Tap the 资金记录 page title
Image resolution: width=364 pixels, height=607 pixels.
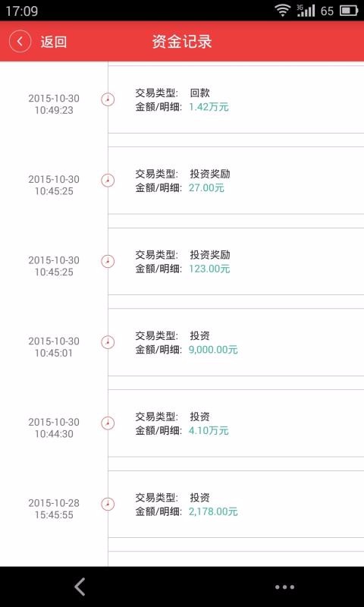pyautogui.click(x=182, y=42)
